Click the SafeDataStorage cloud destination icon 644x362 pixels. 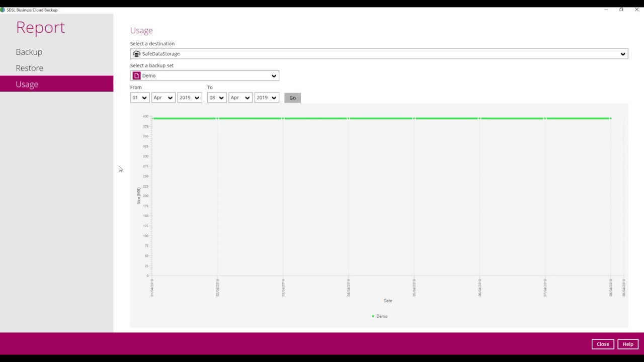coord(136,54)
